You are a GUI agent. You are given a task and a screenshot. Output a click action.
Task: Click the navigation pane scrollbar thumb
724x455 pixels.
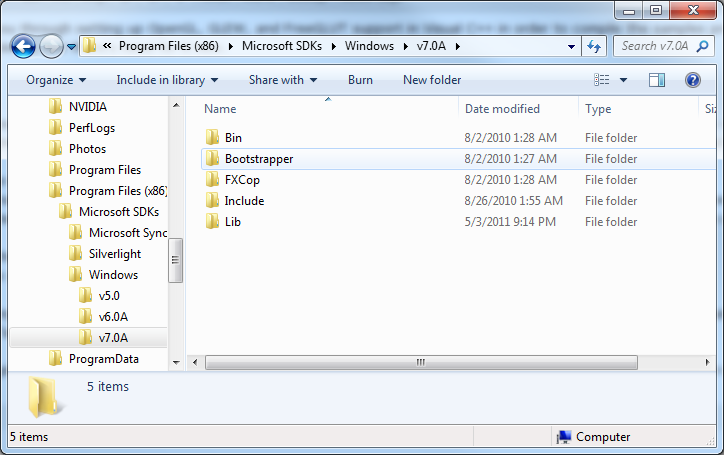click(175, 260)
